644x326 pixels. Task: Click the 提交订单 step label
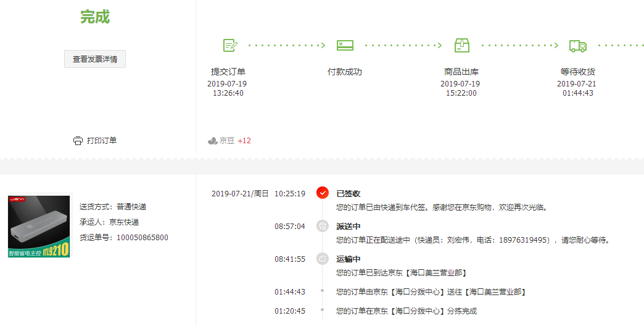(x=228, y=72)
